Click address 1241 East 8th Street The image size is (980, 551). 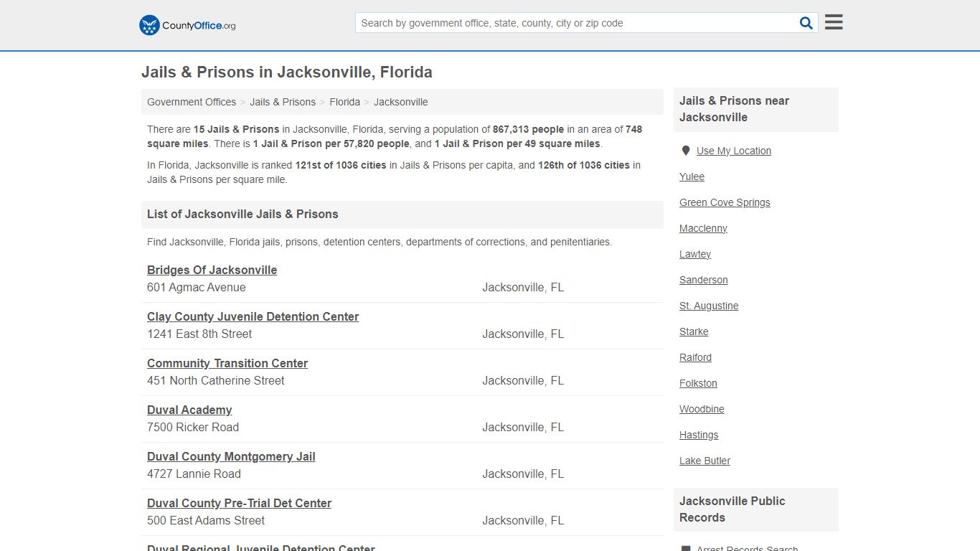tap(199, 334)
